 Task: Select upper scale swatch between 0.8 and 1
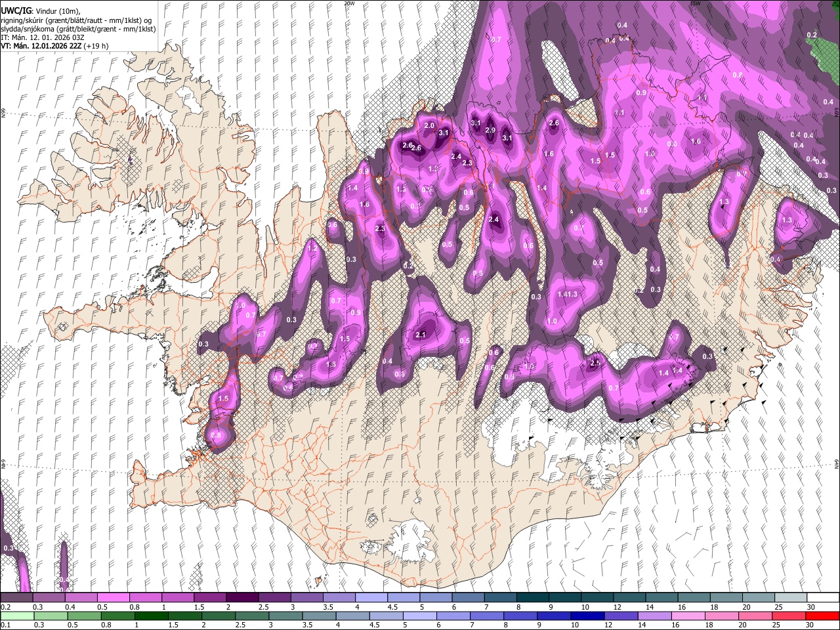click(x=145, y=598)
